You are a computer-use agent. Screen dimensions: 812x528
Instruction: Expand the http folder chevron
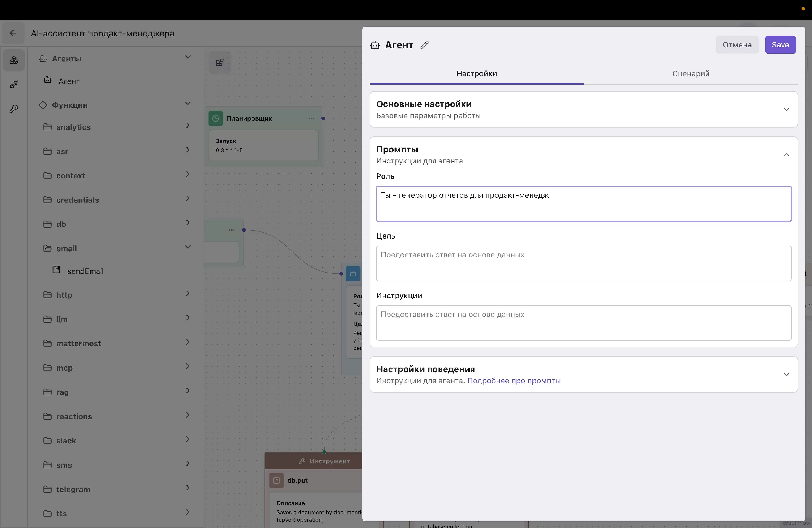[x=188, y=293]
